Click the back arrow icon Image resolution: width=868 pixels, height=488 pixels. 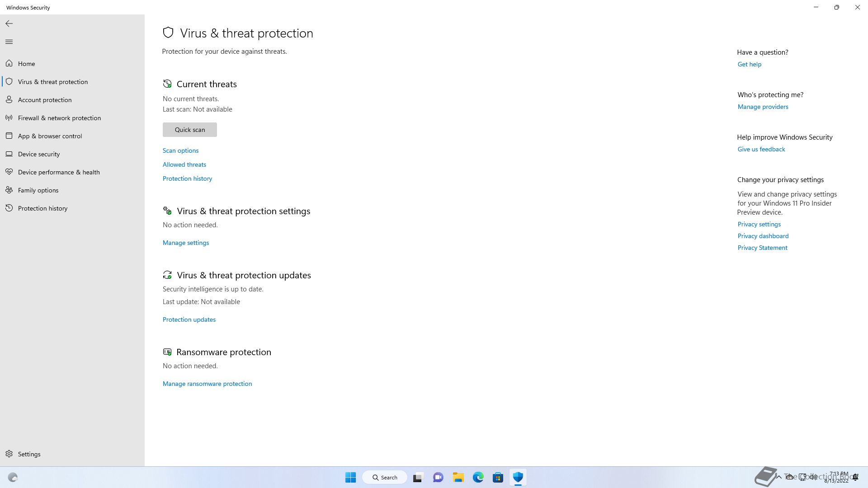9,23
